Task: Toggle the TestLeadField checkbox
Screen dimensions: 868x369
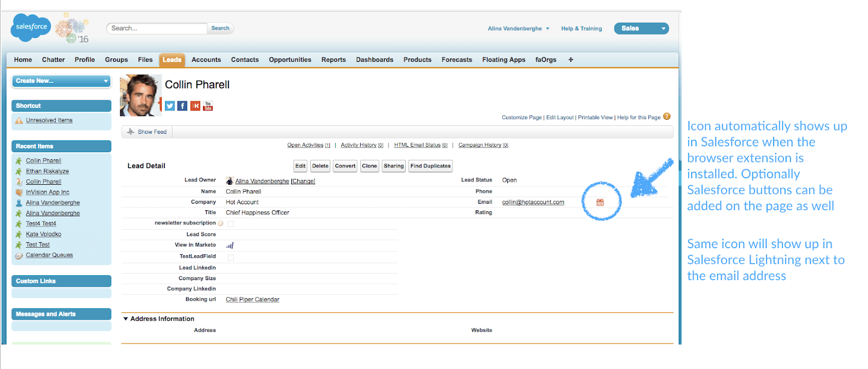Action: click(x=231, y=257)
